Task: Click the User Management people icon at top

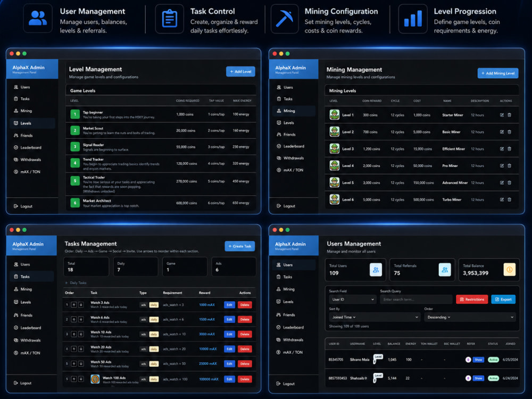Action: 38,18
